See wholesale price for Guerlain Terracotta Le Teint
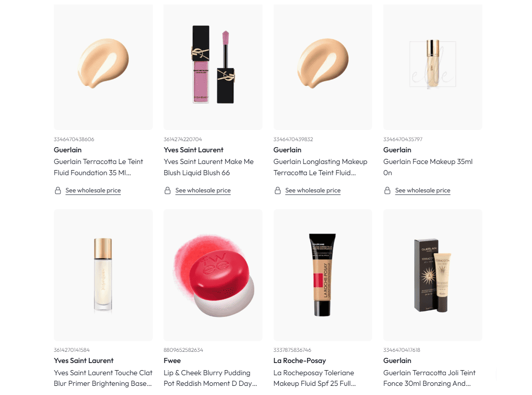 click(93, 190)
